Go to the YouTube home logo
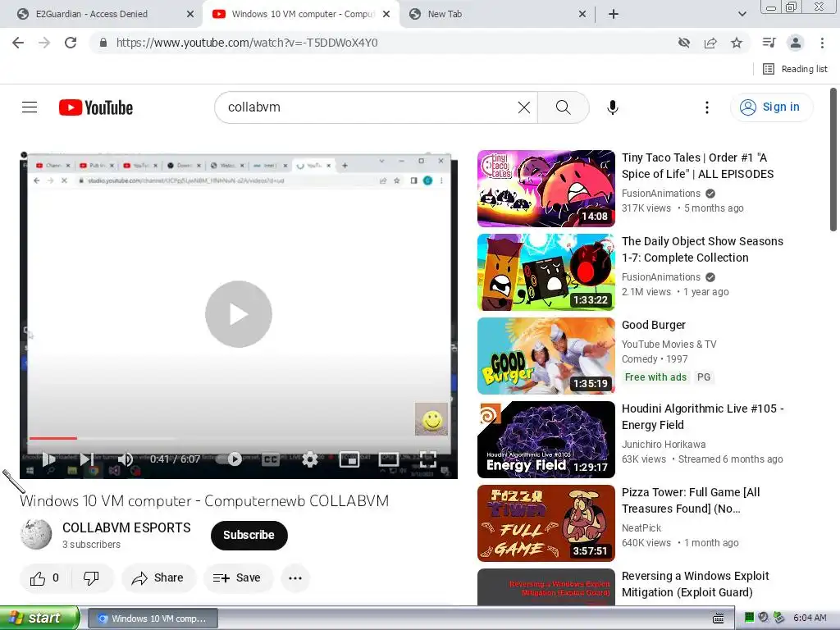The image size is (840, 630). coord(96,107)
